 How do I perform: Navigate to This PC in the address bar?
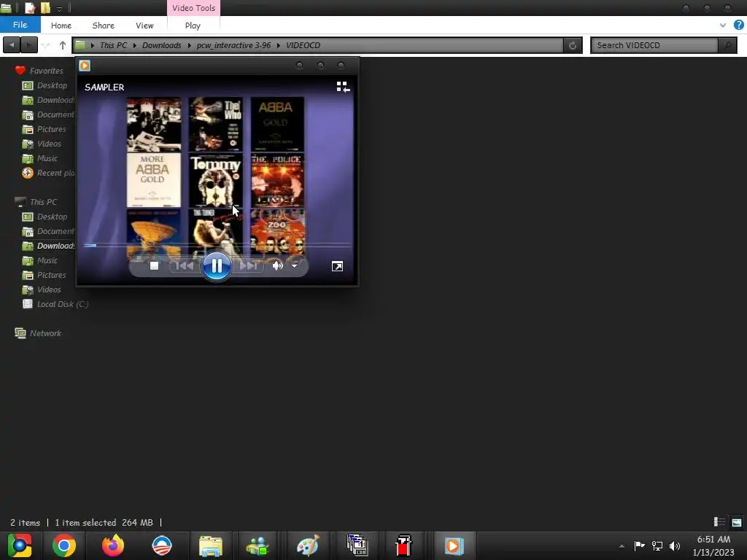tap(113, 45)
